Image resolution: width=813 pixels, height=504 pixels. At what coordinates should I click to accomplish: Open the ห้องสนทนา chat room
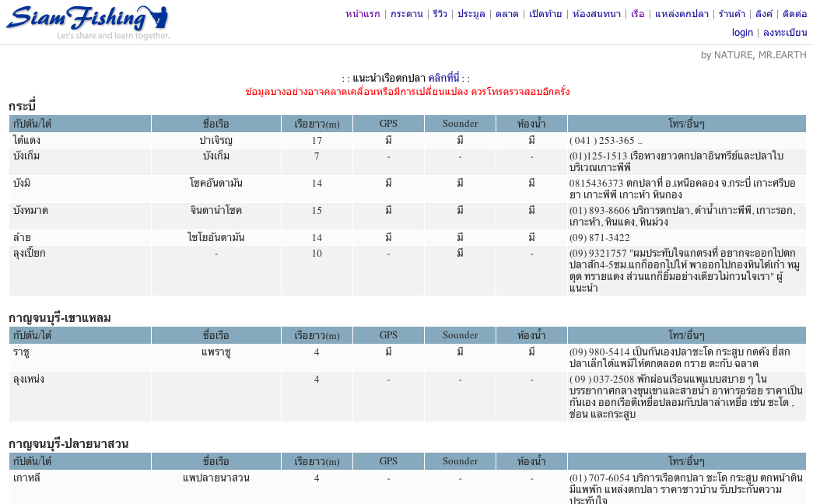(x=597, y=14)
